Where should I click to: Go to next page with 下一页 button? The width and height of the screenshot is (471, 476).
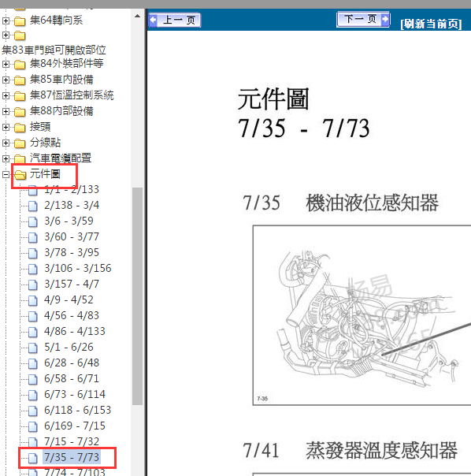[x=363, y=20]
